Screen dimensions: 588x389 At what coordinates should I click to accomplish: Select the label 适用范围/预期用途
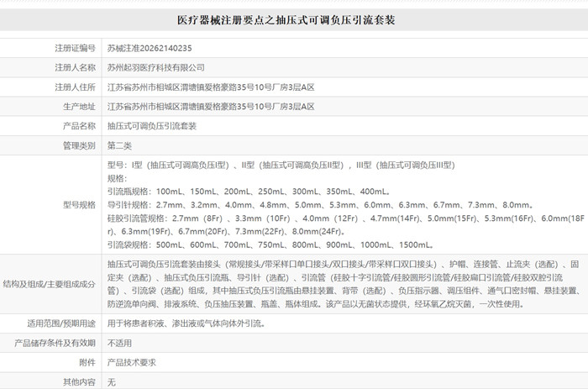point(61,323)
